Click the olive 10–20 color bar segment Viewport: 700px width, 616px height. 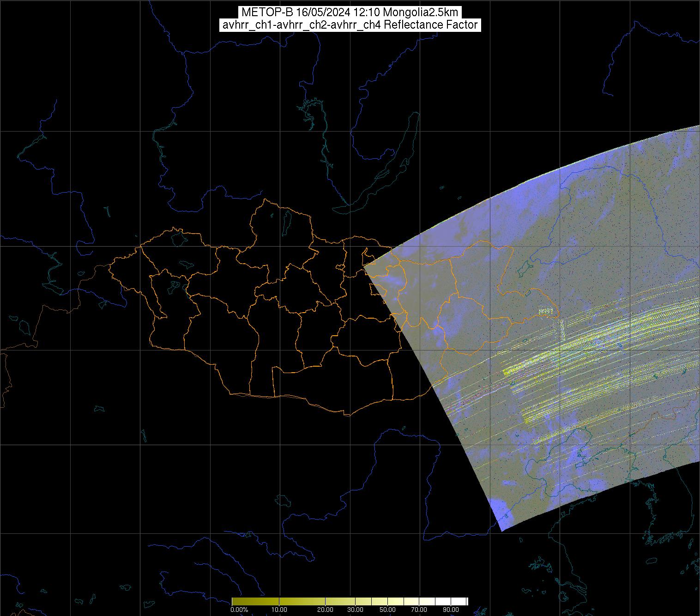pos(302,601)
